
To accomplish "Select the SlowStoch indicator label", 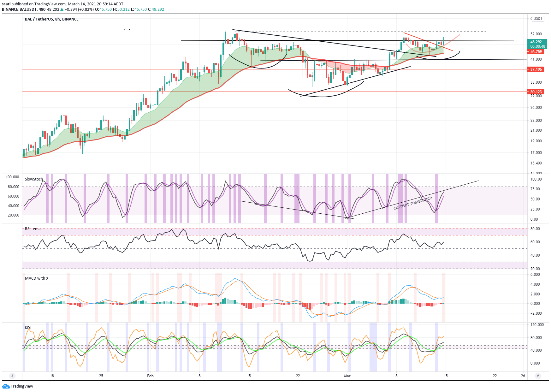I will 34,179.
